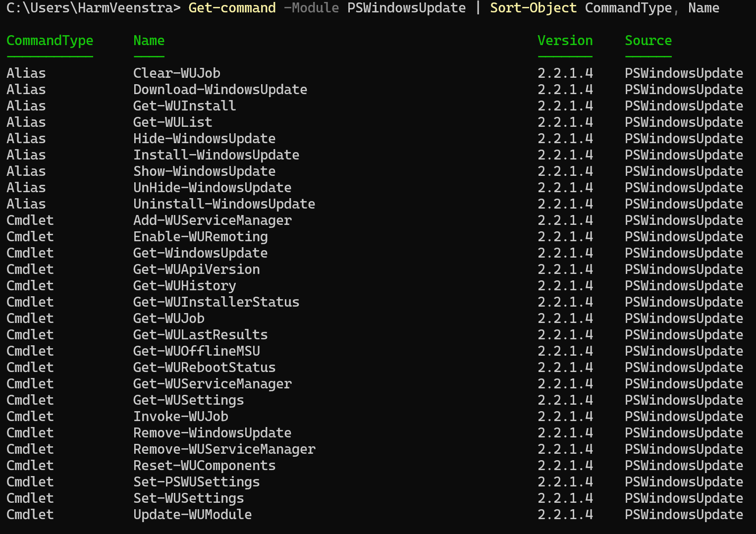
Task: Click the Get-WUHistory cmdlet row
Action: click(x=185, y=285)
